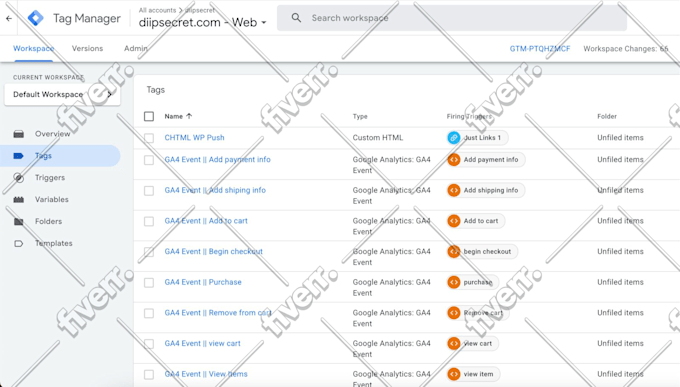Click the Name sort arrow
This screenshot has width=680, height=387.
click(x=189, y=116)
